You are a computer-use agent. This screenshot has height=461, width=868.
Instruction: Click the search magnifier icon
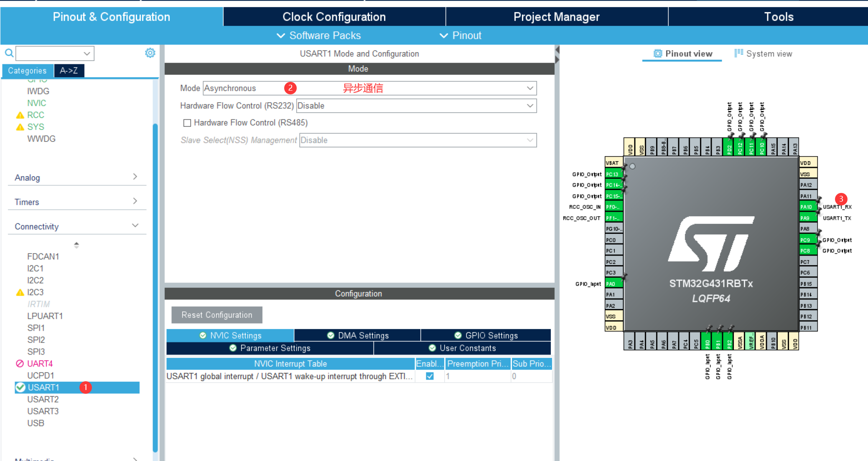[x=9, y=53]
